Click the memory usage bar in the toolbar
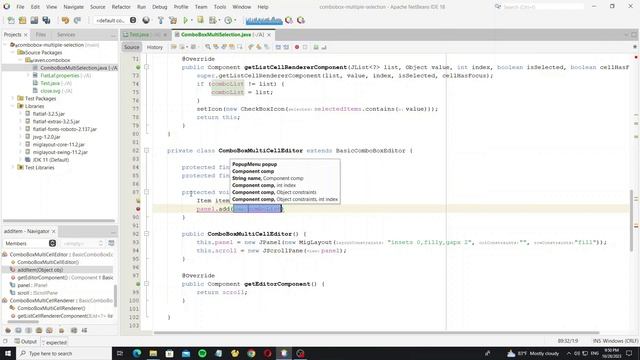This screenshot has height=360, width=640. pos(264,20)
